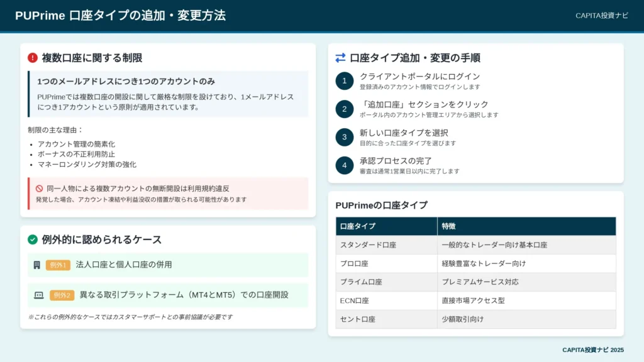Click the warning 同一人物による複数アカウントの無断開設は利用規約違反
The image size is (644, 362).
pyautogui.click(x=138, y=189)
